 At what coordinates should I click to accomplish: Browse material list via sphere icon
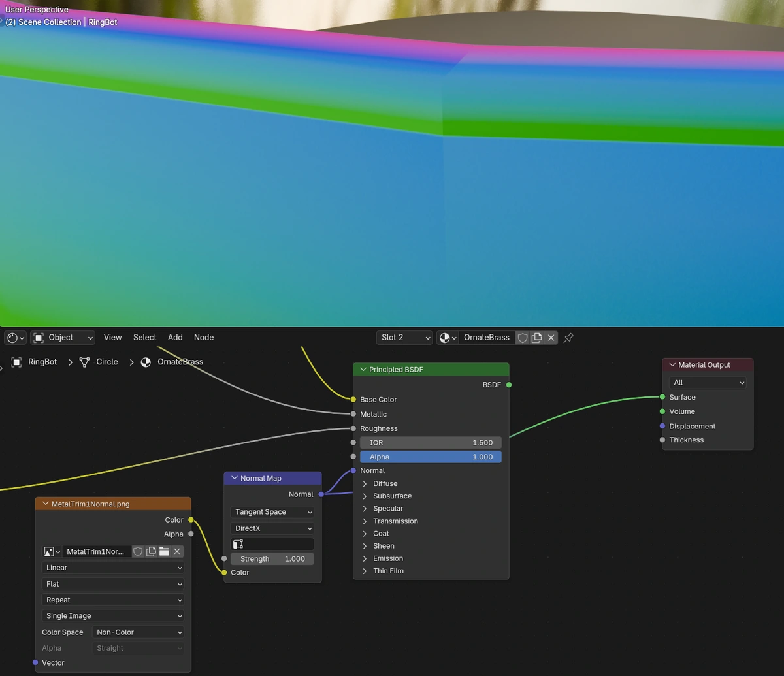coord(448,338)
